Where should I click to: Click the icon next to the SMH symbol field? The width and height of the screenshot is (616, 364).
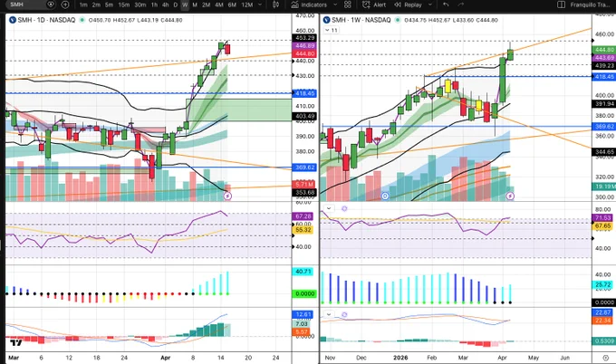(x=51, y=5)
